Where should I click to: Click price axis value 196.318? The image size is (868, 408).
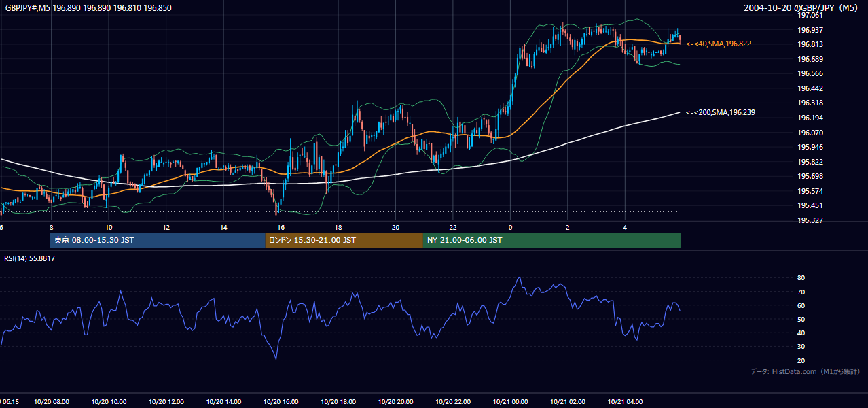(x=810, y=103)
